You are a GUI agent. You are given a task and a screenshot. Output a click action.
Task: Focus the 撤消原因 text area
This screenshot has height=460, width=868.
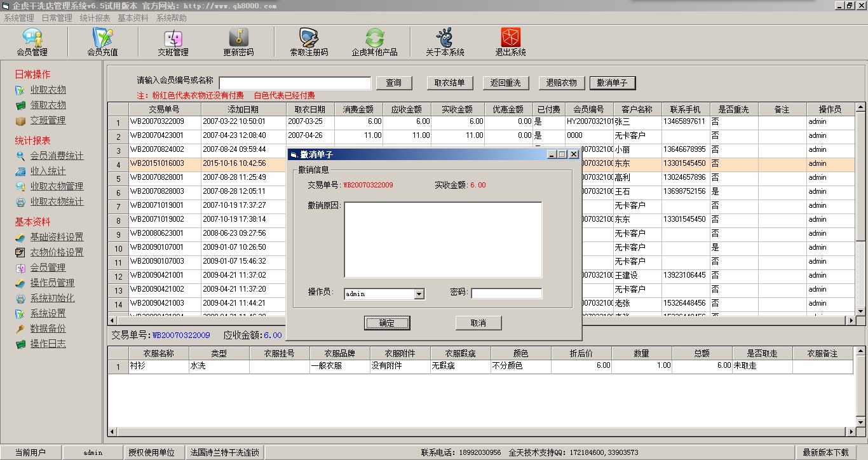pyautogui.click(x=443, y=240)
